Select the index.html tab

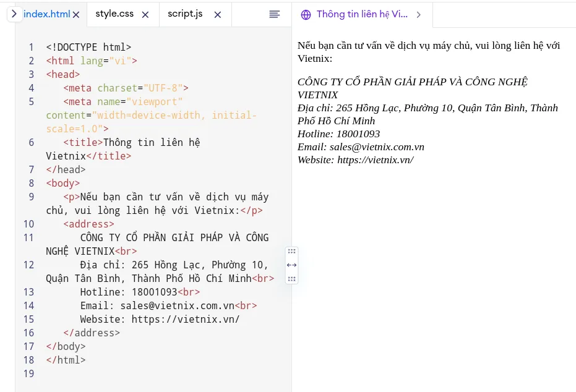48,14
